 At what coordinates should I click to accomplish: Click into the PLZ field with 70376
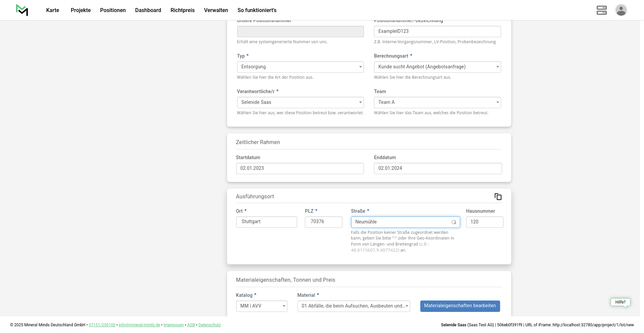pos(323,222)
